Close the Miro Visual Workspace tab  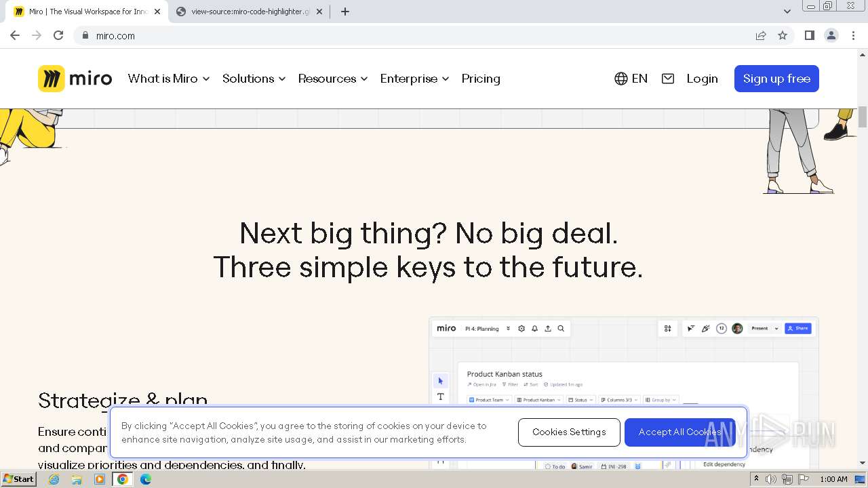click(157, 12)
